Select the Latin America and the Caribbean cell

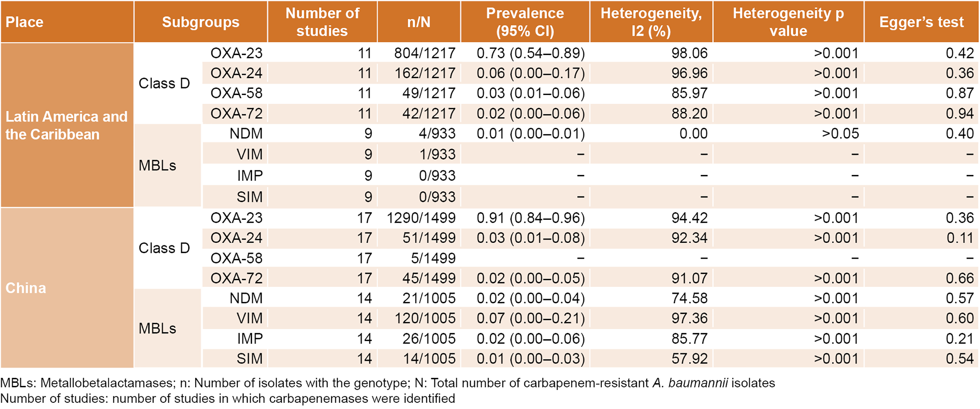click(66, 125)
